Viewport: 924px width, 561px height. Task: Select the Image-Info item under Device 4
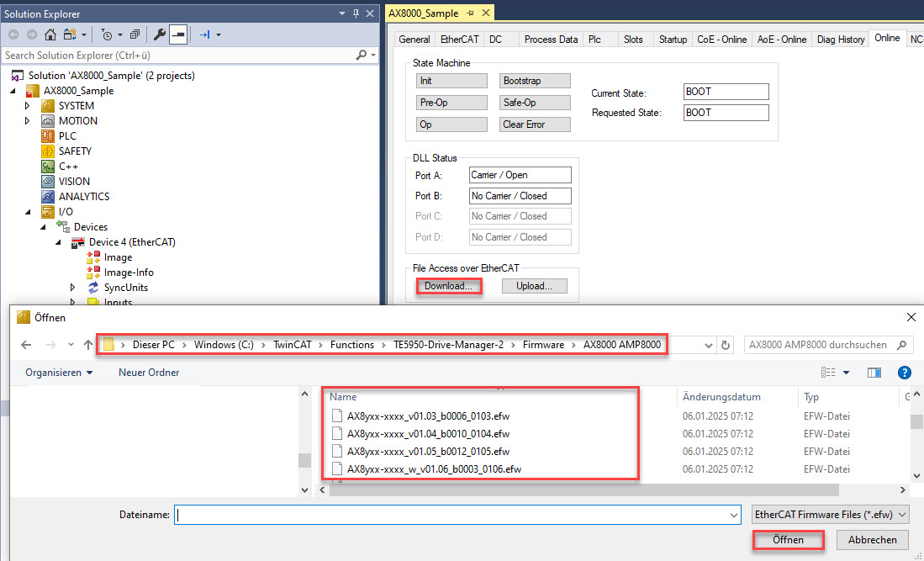pyautogui.click(x=129, y=273)
